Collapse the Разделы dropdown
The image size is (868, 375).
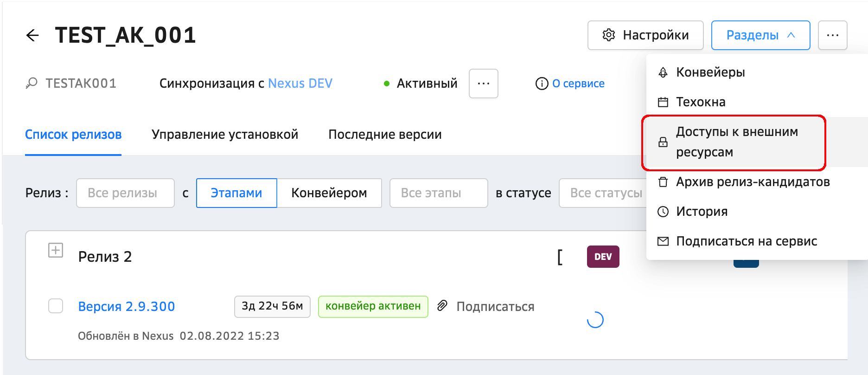tap(760, 35)
